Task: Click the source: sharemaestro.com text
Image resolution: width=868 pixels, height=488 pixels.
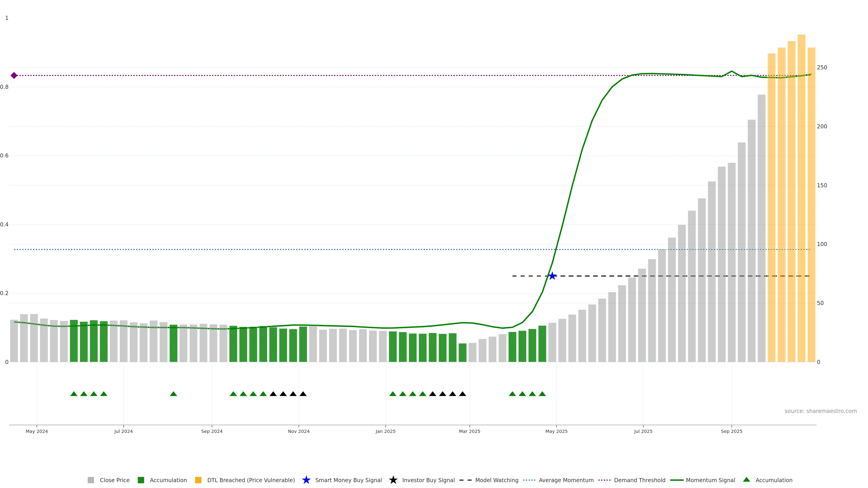Action: point(821,411)
